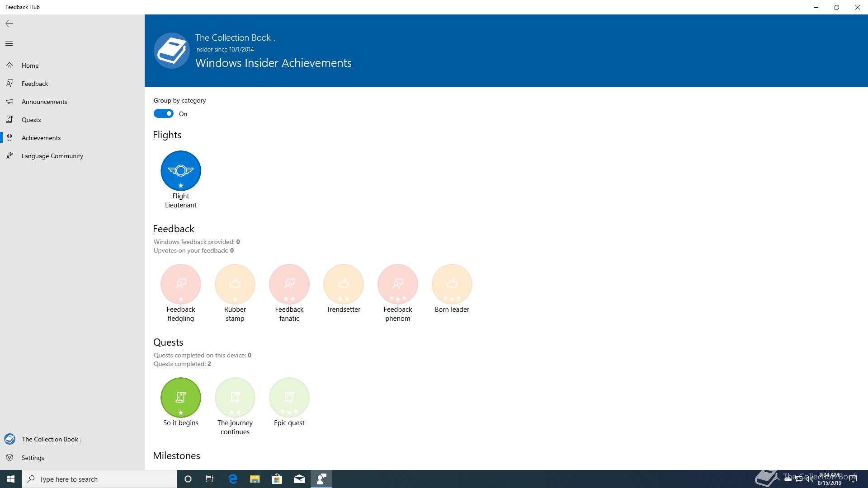Image resolution: width=868 pixels, height=488 pixels.
Task: Click the Language Community icon
Action: click(9, 156)
